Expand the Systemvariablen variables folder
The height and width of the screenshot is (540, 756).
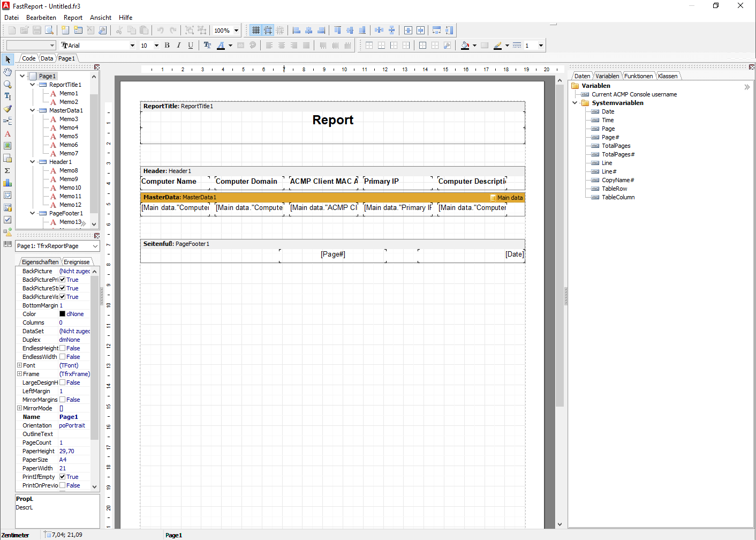tap(574, 102)
